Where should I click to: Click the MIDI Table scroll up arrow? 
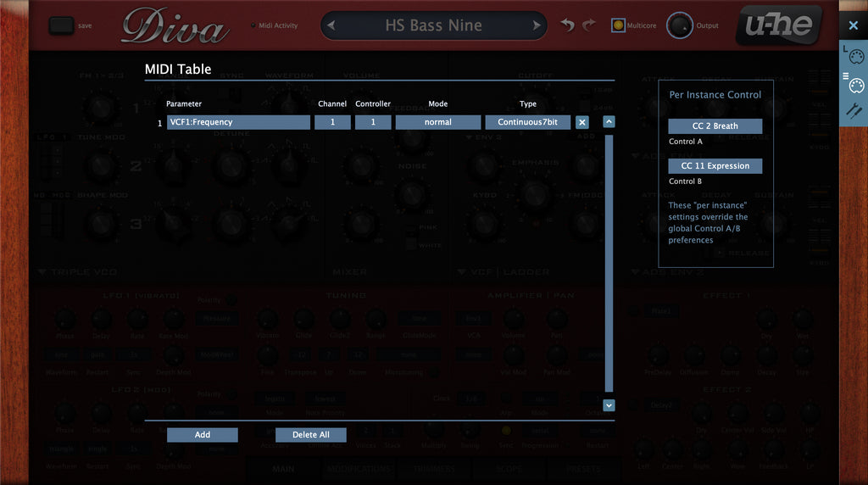pos(609,122)
